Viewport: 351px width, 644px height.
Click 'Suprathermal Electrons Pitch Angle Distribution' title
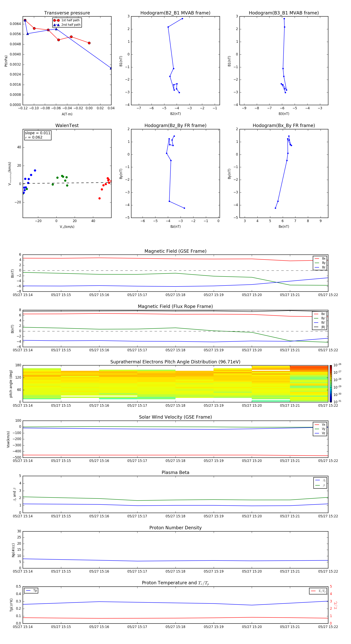pos(175,362)
